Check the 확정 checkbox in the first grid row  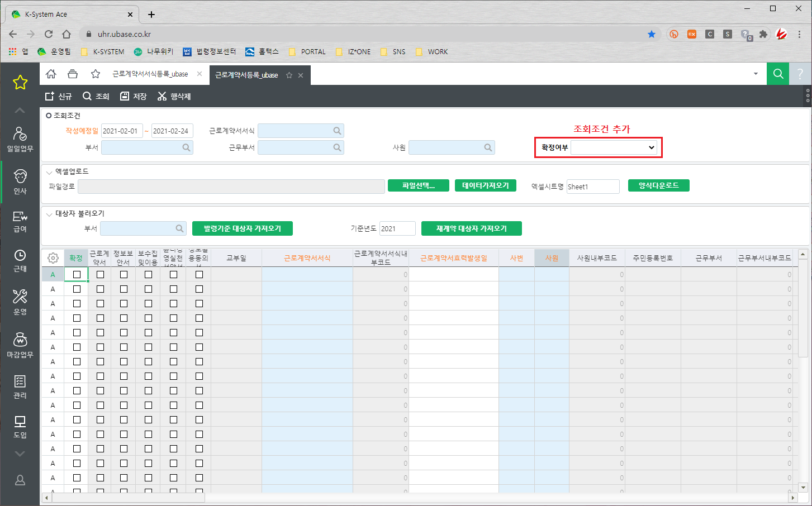[77, 274]
